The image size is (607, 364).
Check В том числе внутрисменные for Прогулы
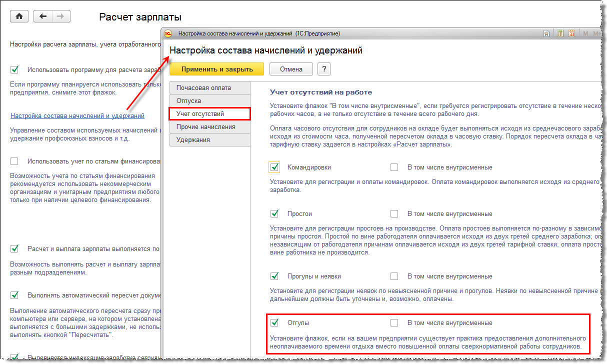394,276
